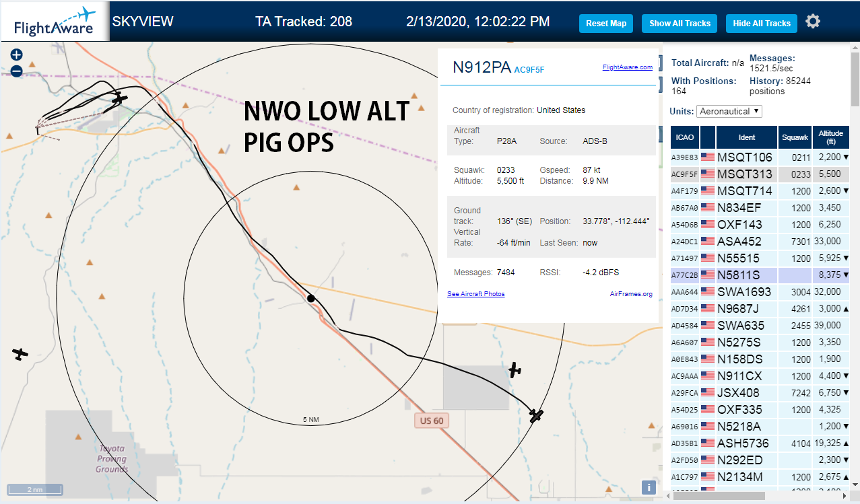The image size is (860, 504).
Task: Select the MSQT106 row
Action: [760, 157]
